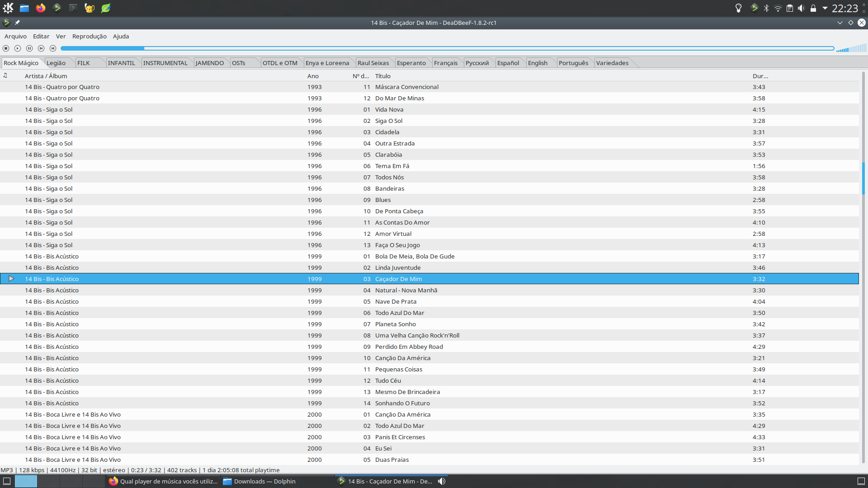Open the KDE application launcher

(x=8, y=8)
